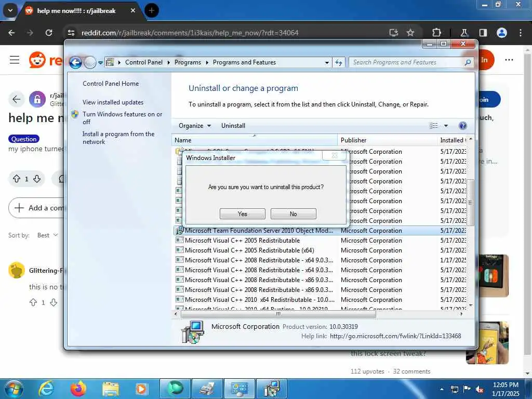Click the search magnifier icon in Control Panel
Screen dimensions: 532x399
[x=468, y=62]
